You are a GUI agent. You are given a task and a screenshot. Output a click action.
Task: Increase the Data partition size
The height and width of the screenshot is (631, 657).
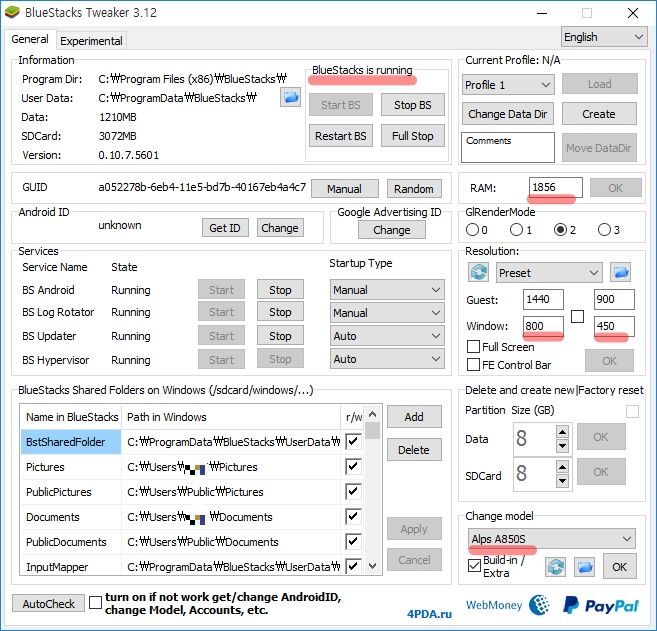(562, 432)
